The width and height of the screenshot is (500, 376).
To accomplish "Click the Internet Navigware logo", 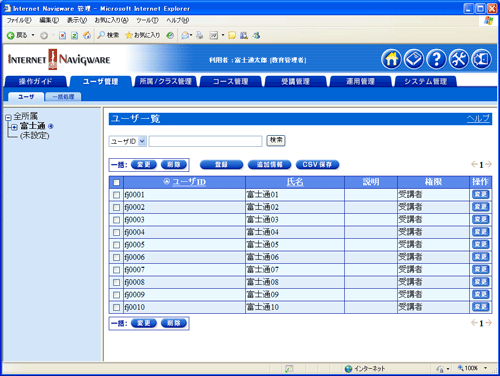I will pyautogui.click(x=59, y=59).
